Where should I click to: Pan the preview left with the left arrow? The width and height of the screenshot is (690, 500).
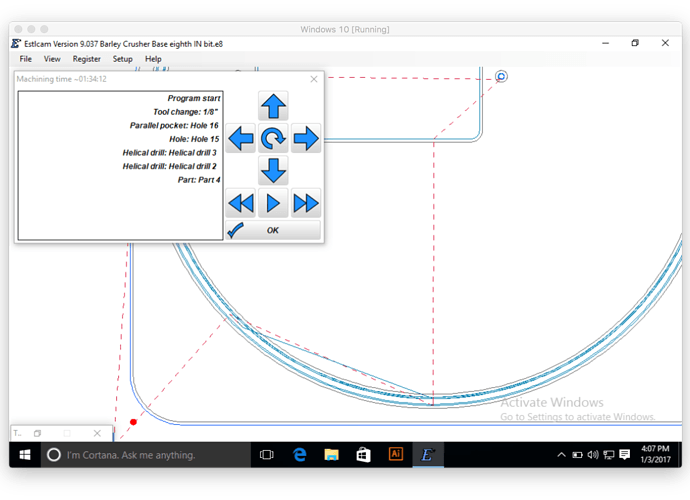click(241, 138)
